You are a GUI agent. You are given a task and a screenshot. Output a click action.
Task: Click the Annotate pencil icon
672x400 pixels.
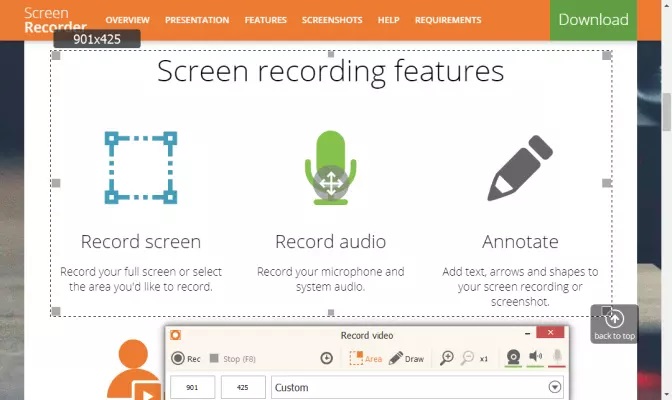[x=520, y=168]
